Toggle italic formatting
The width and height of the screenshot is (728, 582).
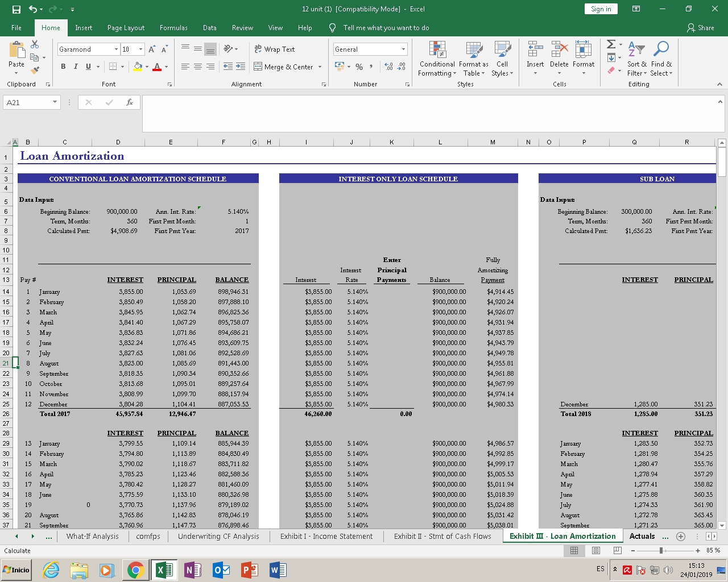[76, 66]
